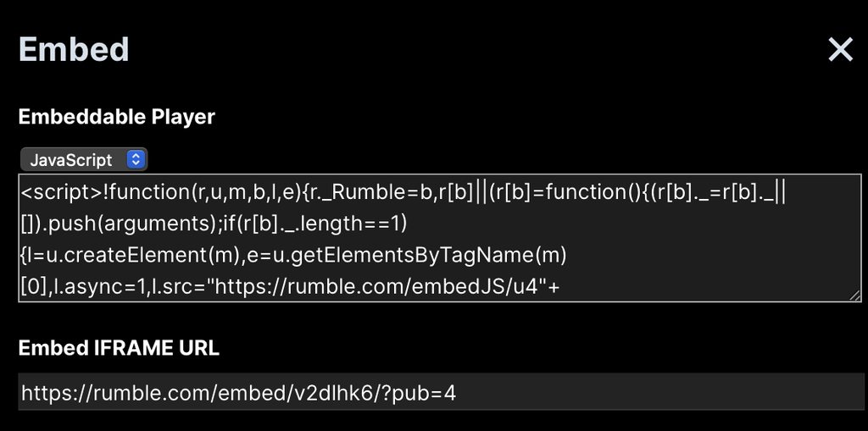This screenshot has height=431, width=868.
Task: Click the Embed IFRAME URL field
Action: click(439, 393)
